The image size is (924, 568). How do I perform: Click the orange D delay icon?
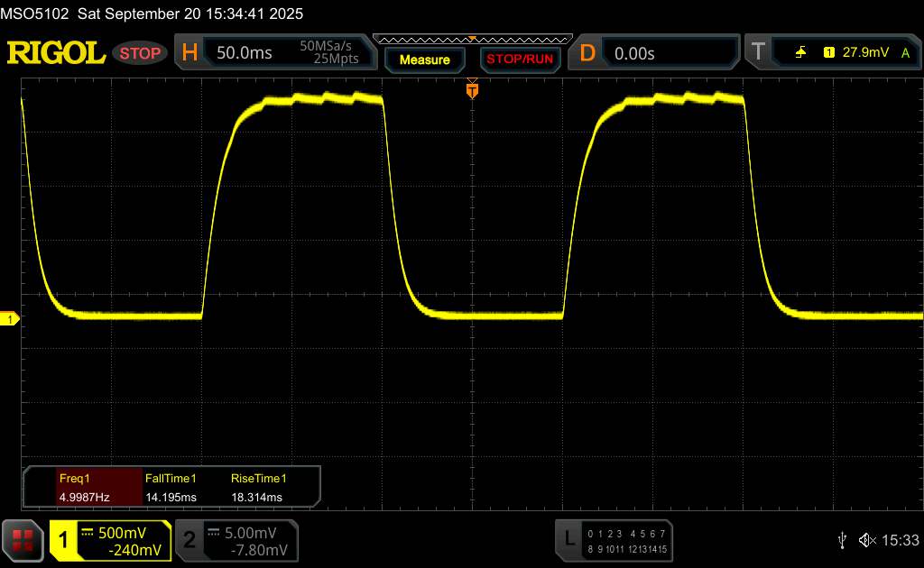(x=587, y=53)
